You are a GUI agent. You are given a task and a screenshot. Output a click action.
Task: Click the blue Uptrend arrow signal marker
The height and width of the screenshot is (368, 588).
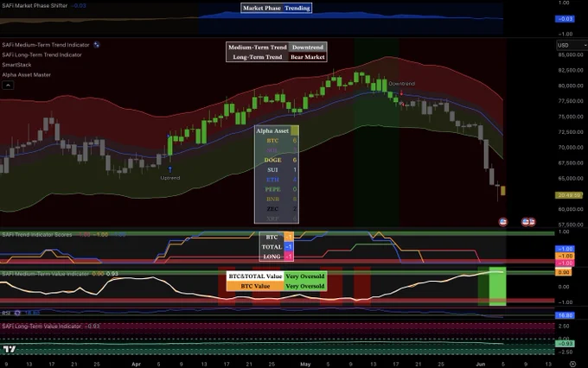[x=169, y=169]
